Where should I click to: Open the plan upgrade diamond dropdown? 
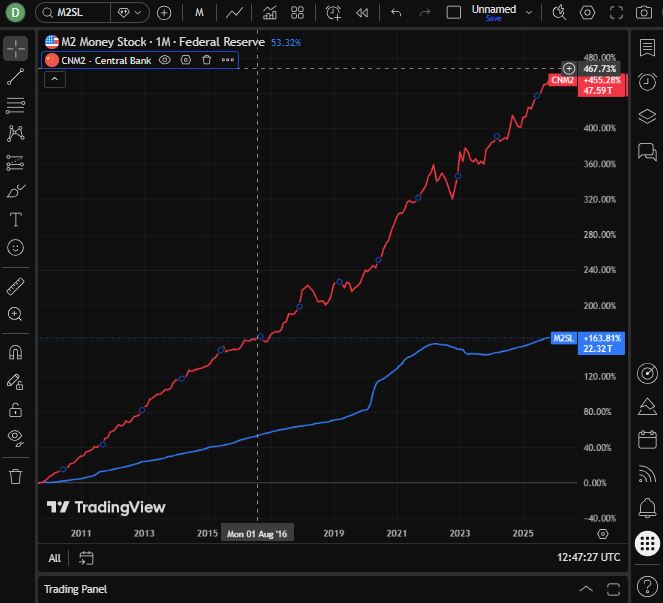[x=129, y=13]
